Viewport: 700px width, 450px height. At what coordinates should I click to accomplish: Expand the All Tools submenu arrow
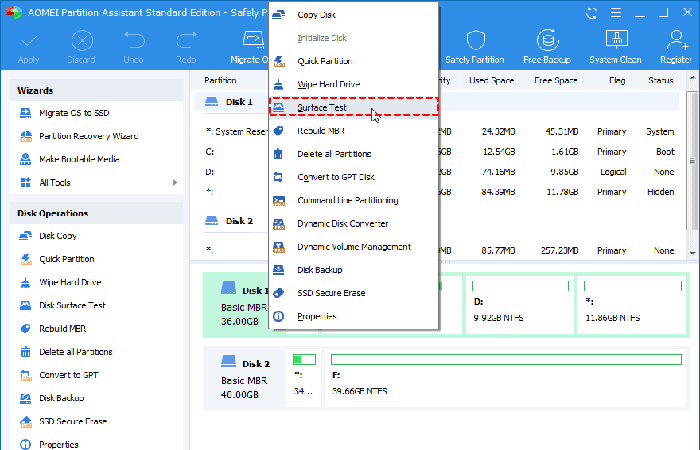point(175,183)
